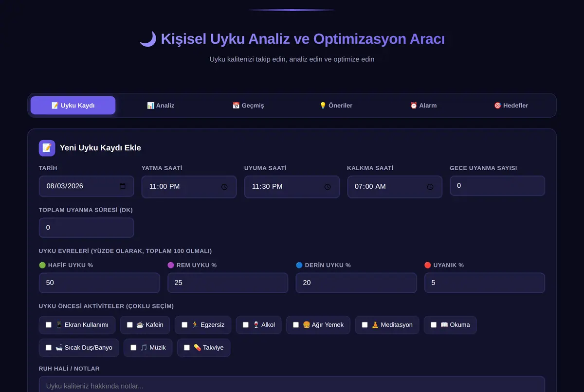Focus the Uyuma Saati time field
The image size is (584, 392).
(292, 187)
